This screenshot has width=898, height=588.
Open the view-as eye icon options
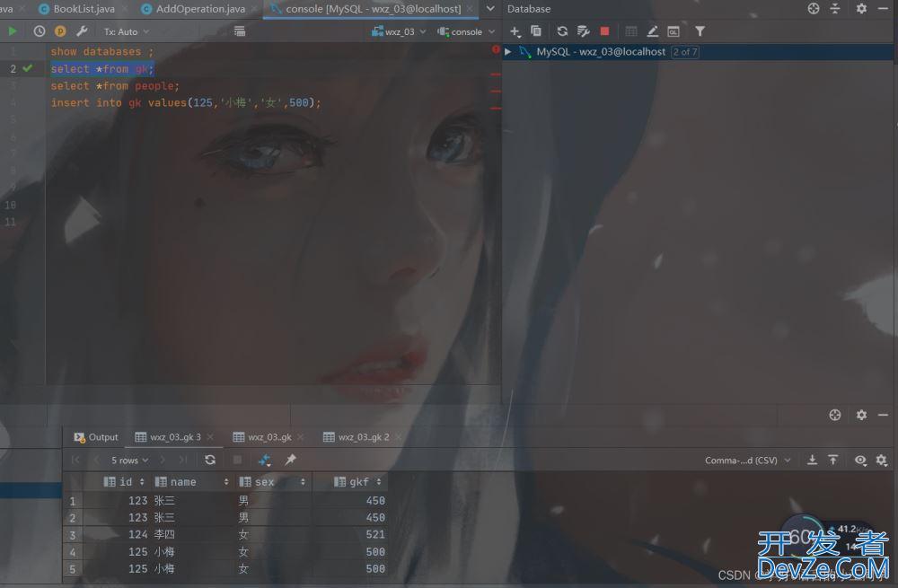860,460
